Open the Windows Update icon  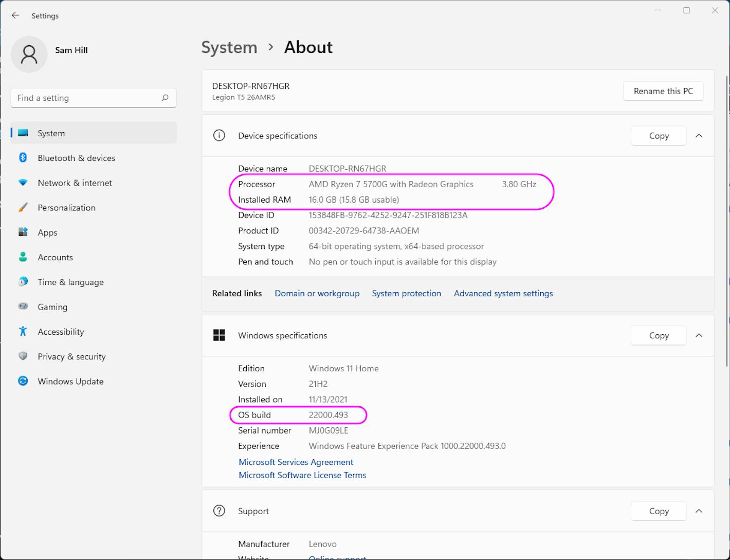click(23, 381)
